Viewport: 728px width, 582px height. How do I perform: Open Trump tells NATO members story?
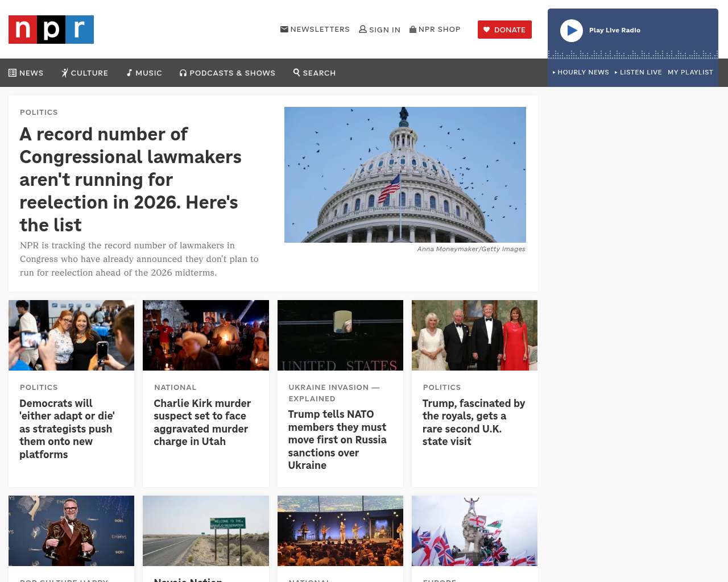(337, 440)
